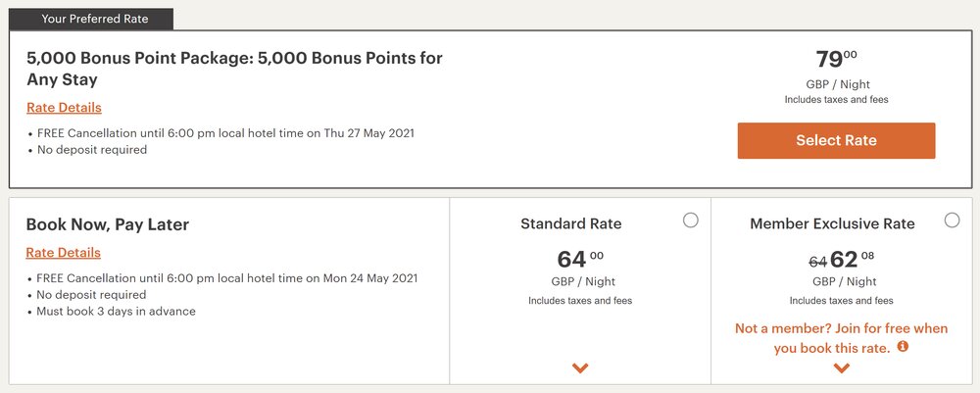The image size is (980, 393).
Task: Click the 62.08 member discounted price
Action: point(851,260)
